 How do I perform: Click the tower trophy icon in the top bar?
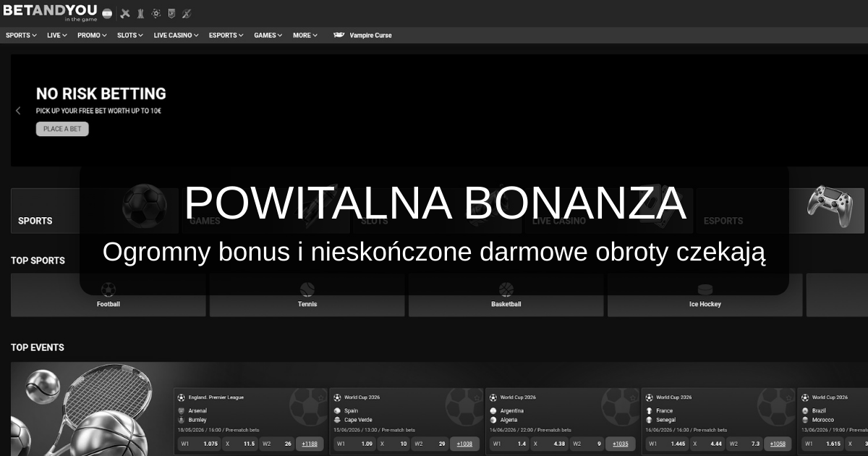[140, 13]
